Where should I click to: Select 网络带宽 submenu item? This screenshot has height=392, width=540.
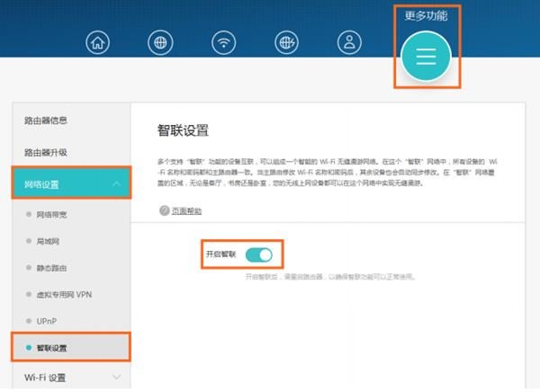pos(52,215)
